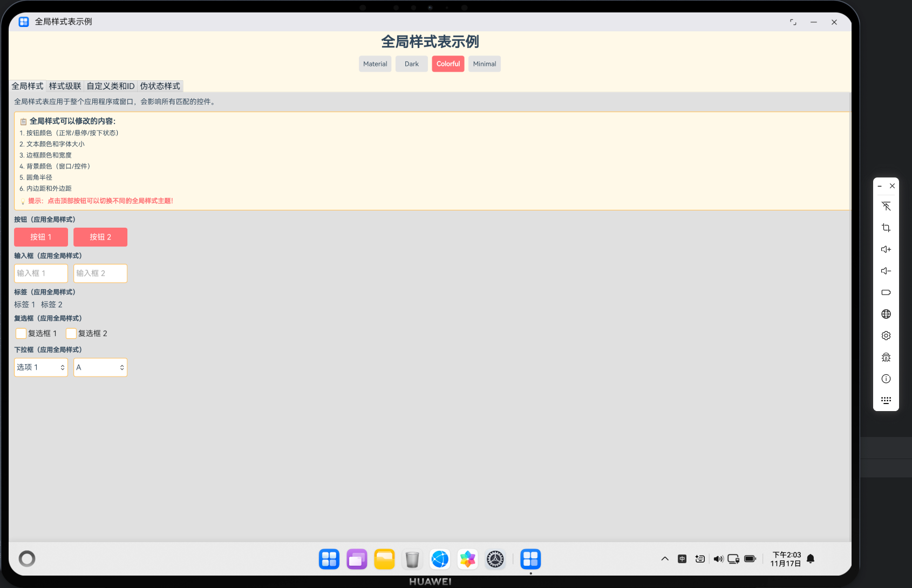Show the on-screen keyboard from the side toolbar

click(x=886, y=400)
